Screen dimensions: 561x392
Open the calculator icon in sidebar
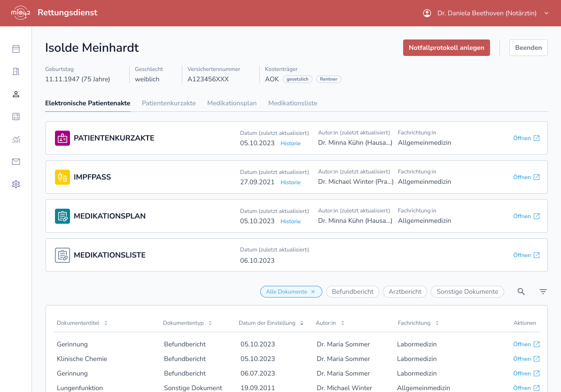click(x=16, y=117)
